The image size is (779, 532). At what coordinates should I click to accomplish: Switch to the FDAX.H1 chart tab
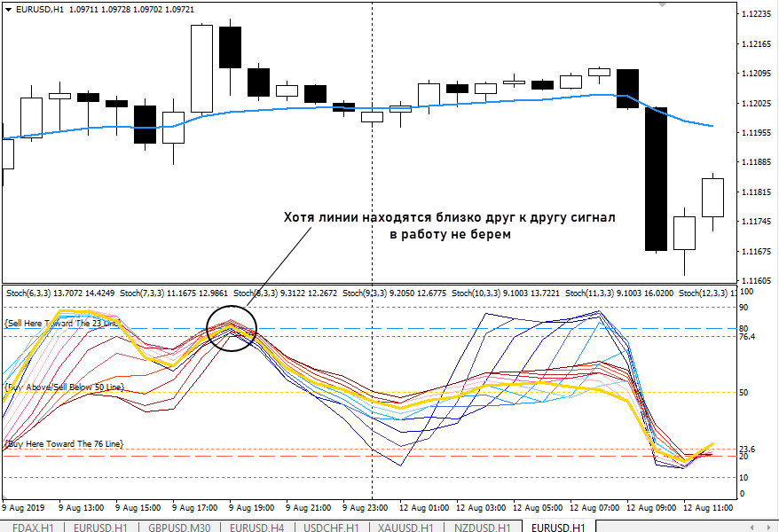(31, 526)
